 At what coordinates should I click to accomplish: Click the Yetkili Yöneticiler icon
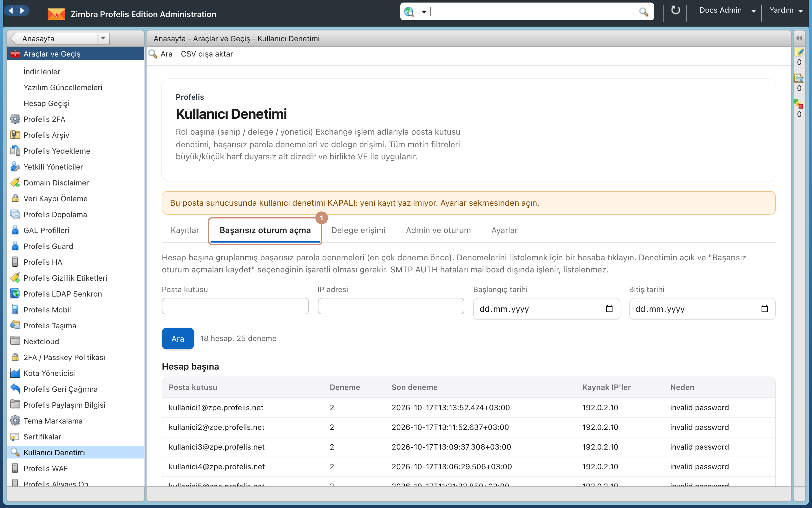pyautogui.click(x=15, y=167)
